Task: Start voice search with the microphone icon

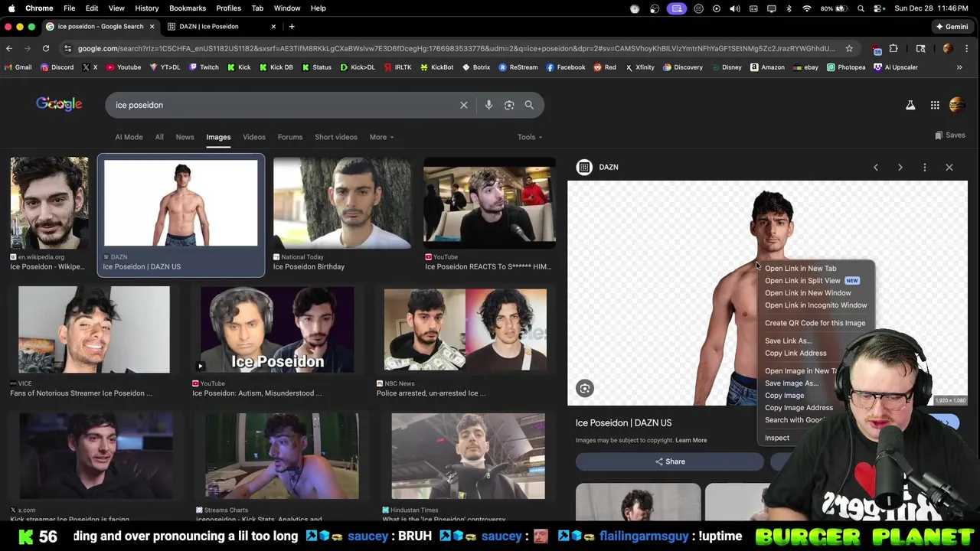Action: point(488,105)
